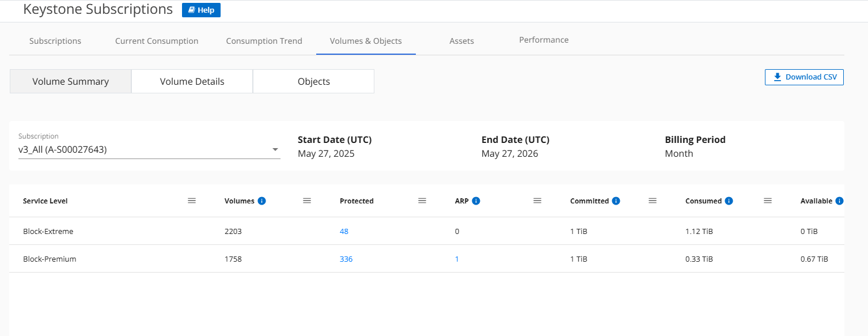Download the CSV file
The image size is (868, 336).
(804, 77)
